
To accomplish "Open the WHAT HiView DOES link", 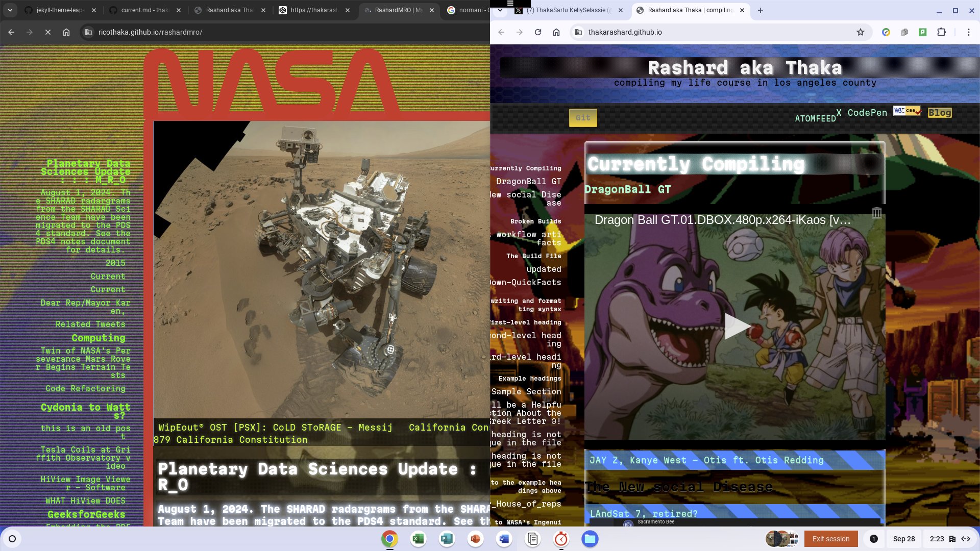I will (85, 501).
